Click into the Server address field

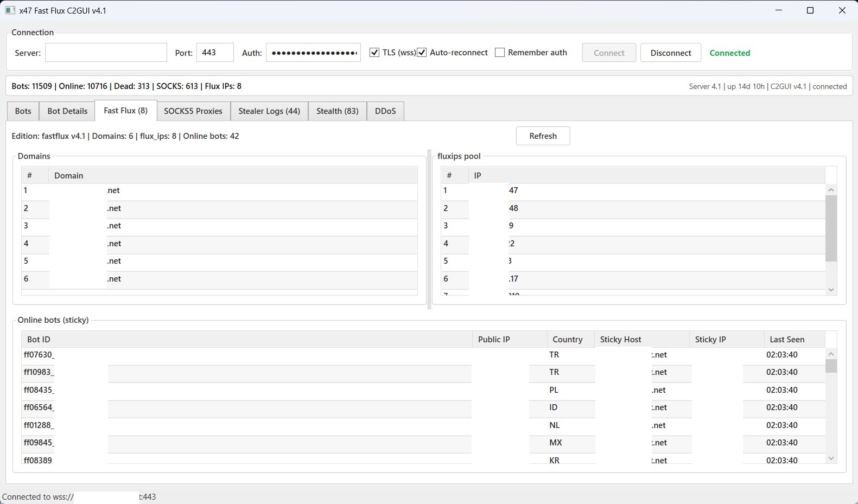pos(106,53)
